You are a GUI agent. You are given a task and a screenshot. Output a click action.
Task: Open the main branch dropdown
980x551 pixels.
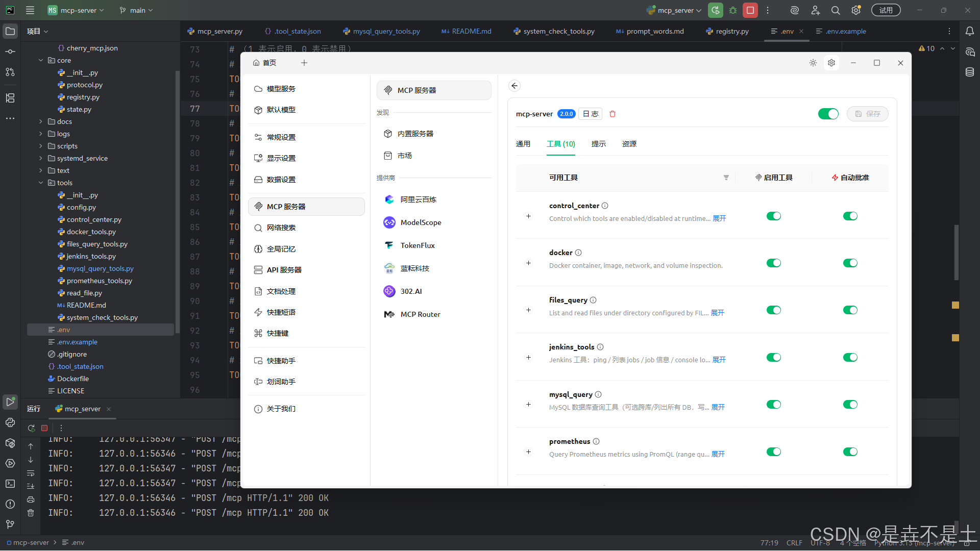click(x=136, y=10)
